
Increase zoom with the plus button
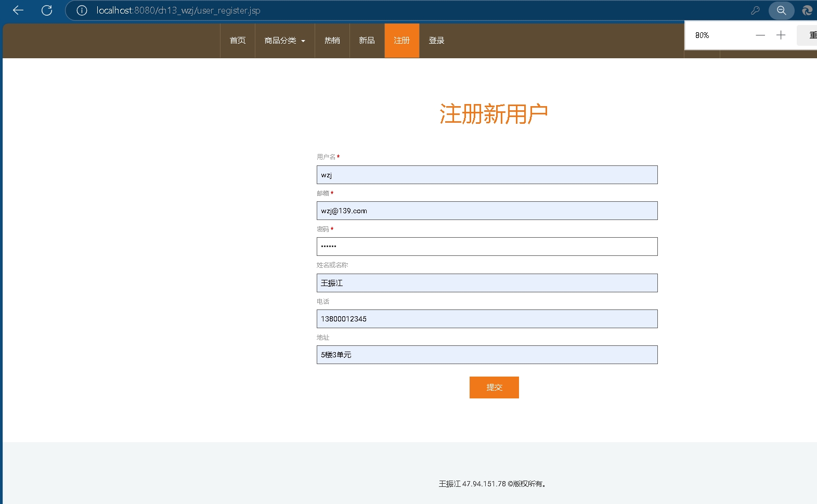point(781,35)
